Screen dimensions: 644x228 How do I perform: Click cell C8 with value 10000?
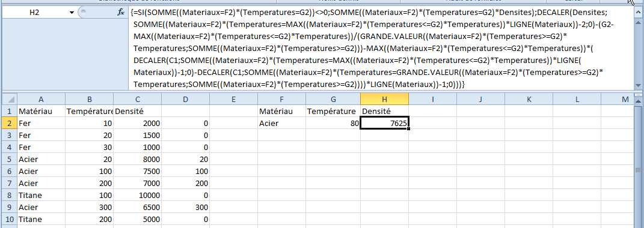tap(137, 195)
